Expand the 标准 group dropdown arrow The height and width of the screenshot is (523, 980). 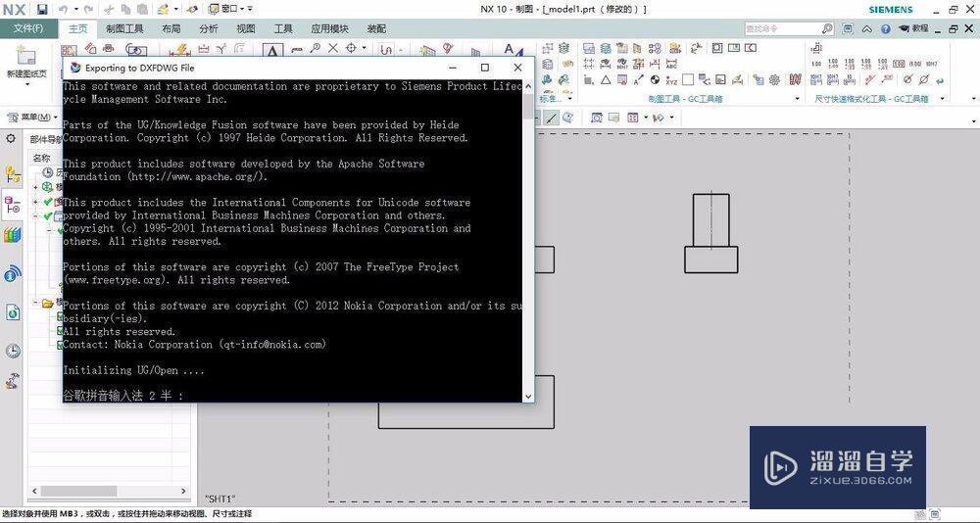(x=569, y=99)
